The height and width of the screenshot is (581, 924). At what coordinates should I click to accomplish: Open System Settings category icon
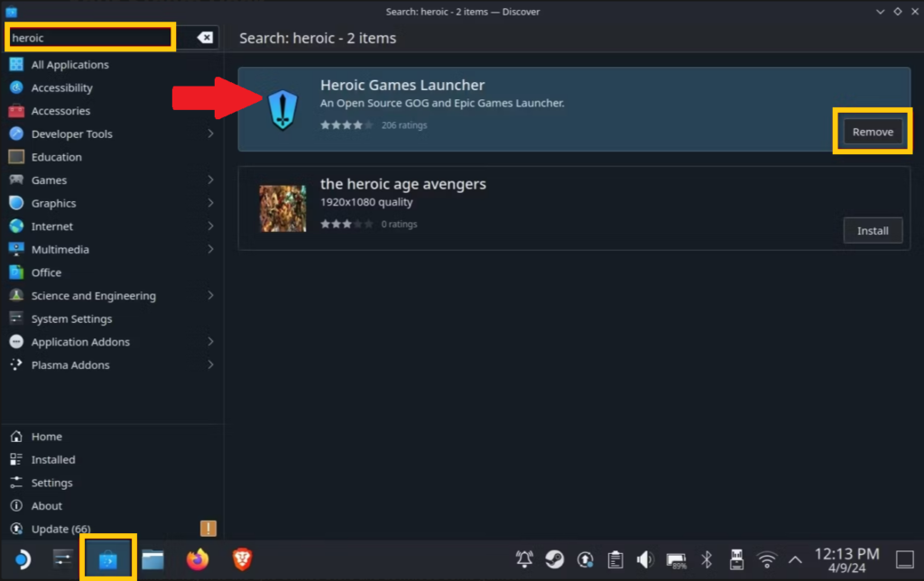click(x=16, y=318)
